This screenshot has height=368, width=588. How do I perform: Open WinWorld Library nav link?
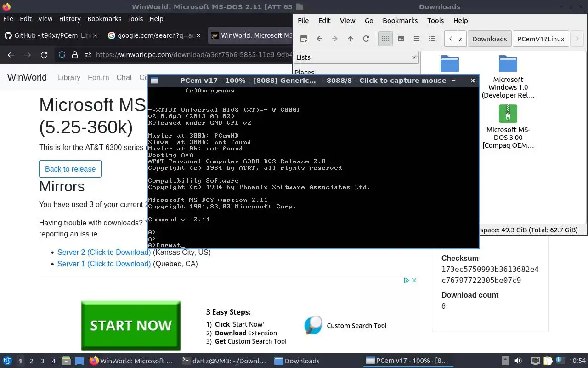[x=69, y=77]
